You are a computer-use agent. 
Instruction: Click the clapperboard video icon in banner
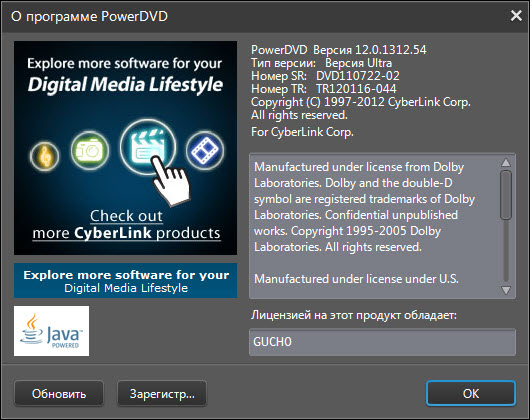148,147
